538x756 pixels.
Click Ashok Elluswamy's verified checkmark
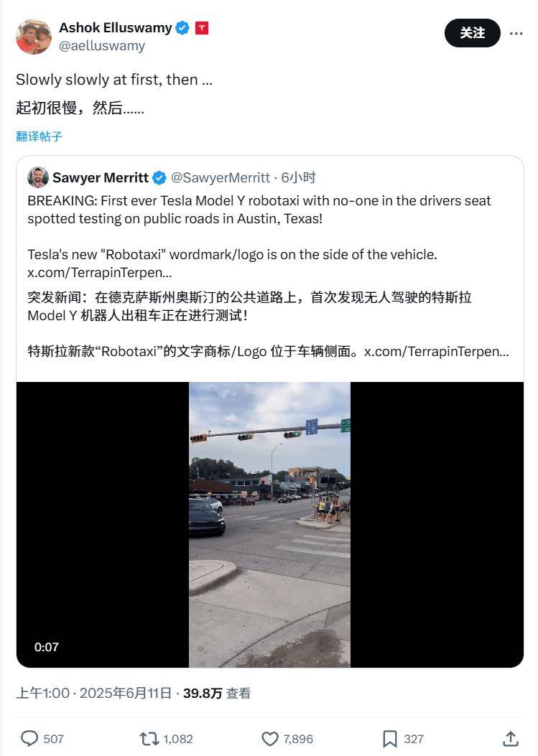click(182, 29)
